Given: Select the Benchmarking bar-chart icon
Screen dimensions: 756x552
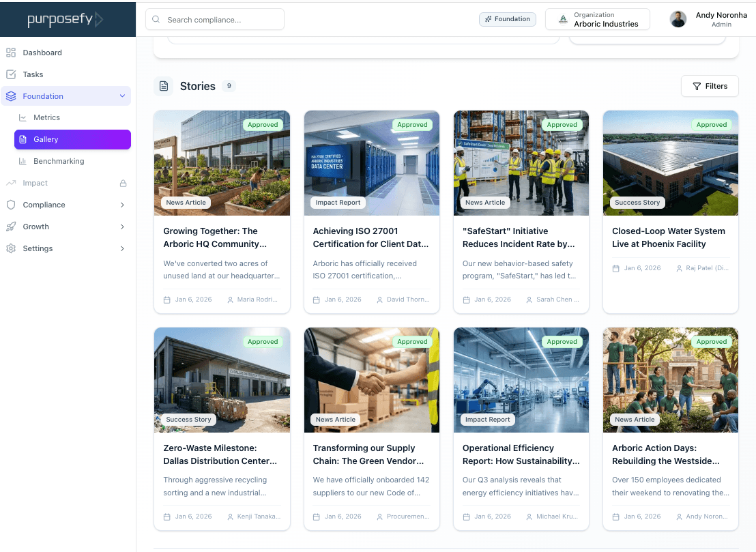Looking at the screenshot, I should pyautogui.click(x=23, y=161).
